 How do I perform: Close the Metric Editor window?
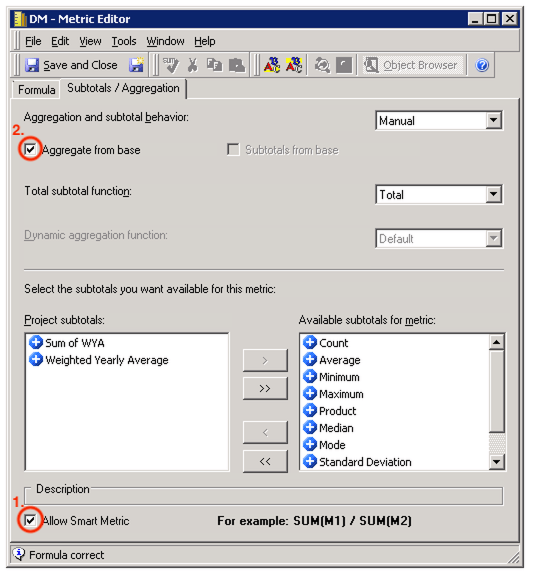(509, 19)
